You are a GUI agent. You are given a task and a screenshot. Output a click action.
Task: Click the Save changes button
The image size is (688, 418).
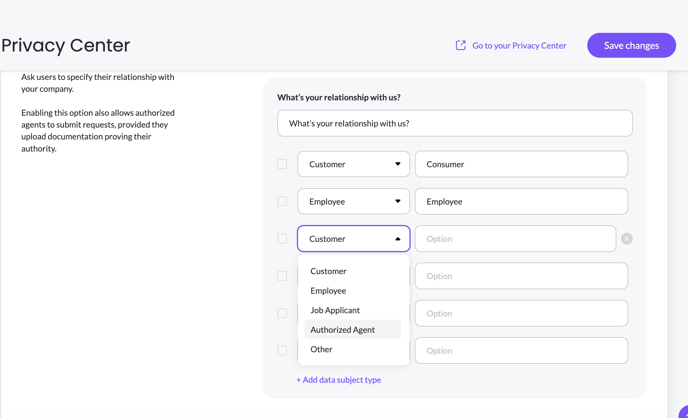click(631, 45)
